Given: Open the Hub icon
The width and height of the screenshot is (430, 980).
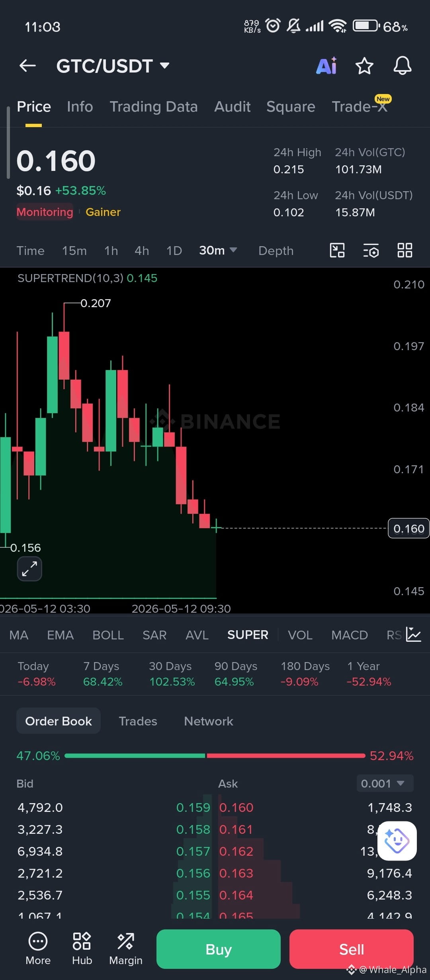Looking at the screenshot, I should click(82, 949).
